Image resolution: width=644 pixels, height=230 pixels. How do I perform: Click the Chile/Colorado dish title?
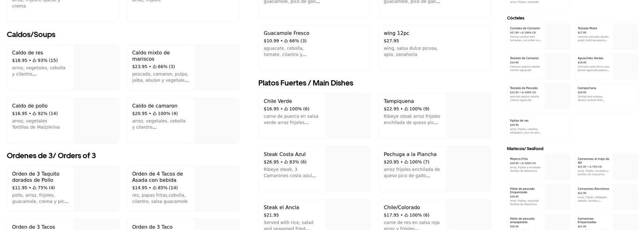tap(402, 207)
